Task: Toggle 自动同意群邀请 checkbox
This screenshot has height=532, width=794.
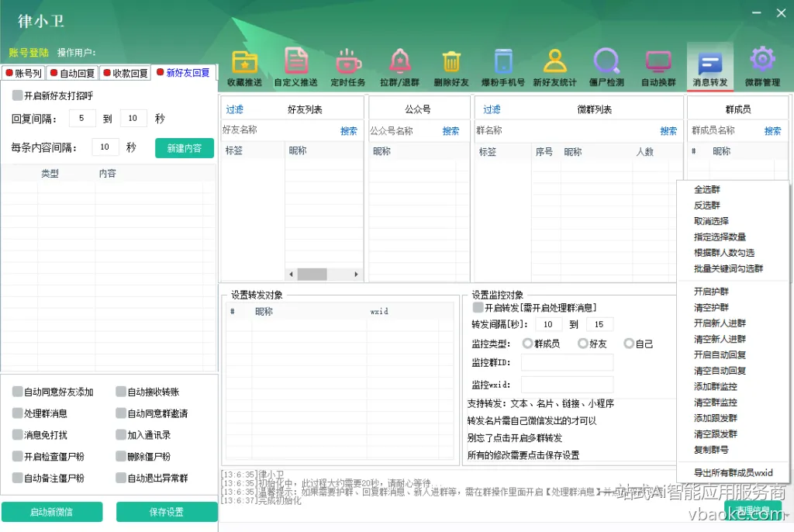Action: tap(121, 413)
